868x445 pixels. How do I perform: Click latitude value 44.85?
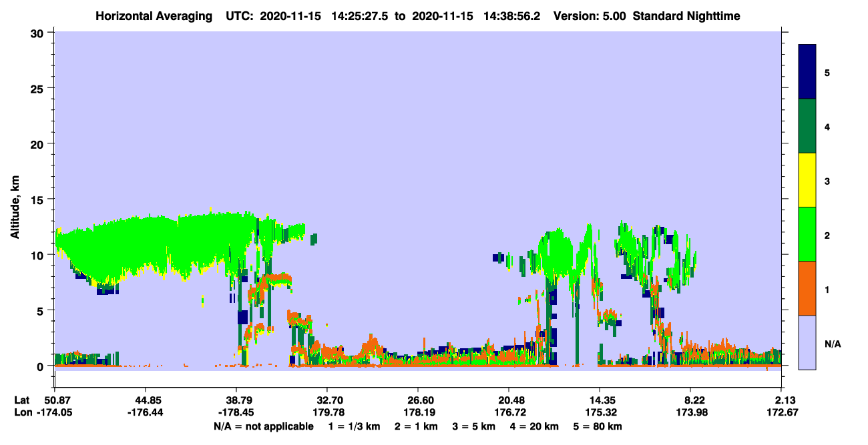point(145,400)
